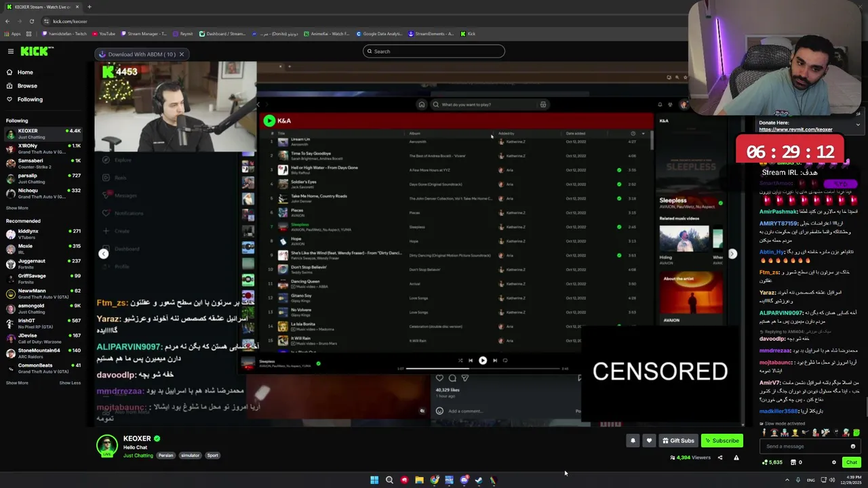The width and height of the screenshot is (868, 488).
Task: Open Samsaberi channel in Following list
Action: coord(42,163)
